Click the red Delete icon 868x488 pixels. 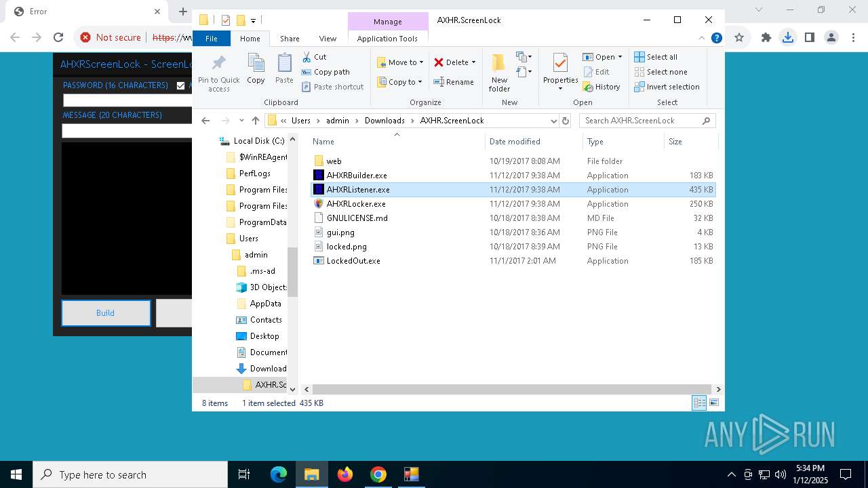click(439, 62)
